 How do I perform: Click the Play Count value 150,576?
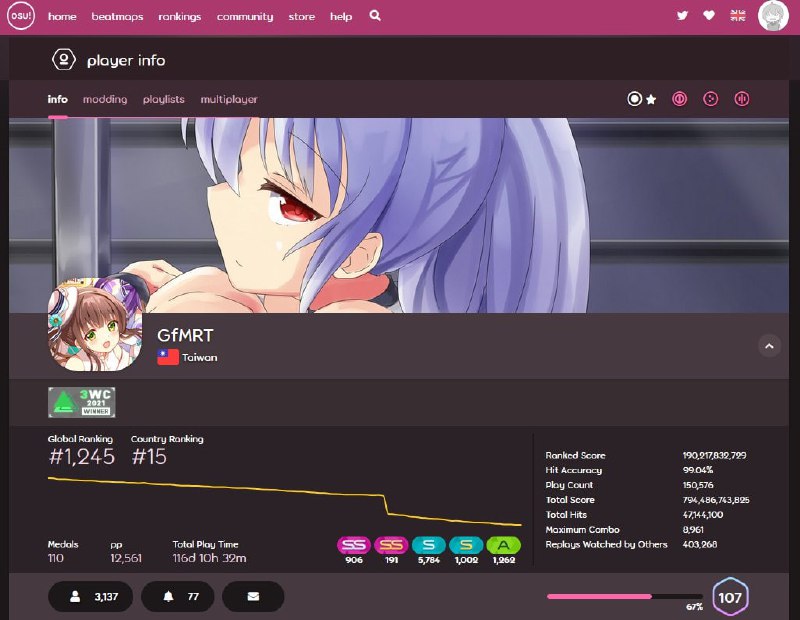click(698, 485)
